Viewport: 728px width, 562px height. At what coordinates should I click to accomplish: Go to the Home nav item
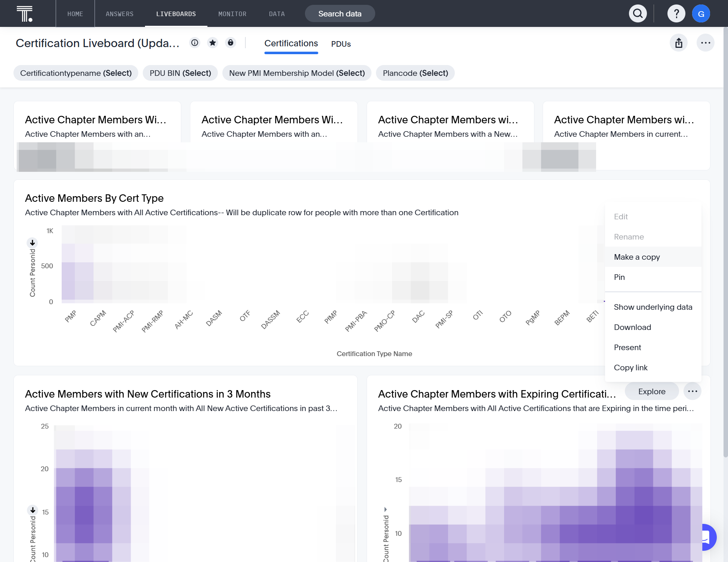click(x=75, y=14)
